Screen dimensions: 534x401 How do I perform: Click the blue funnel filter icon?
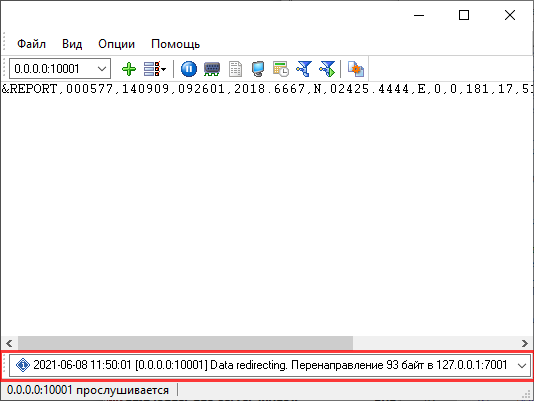[x=304, y=69]
